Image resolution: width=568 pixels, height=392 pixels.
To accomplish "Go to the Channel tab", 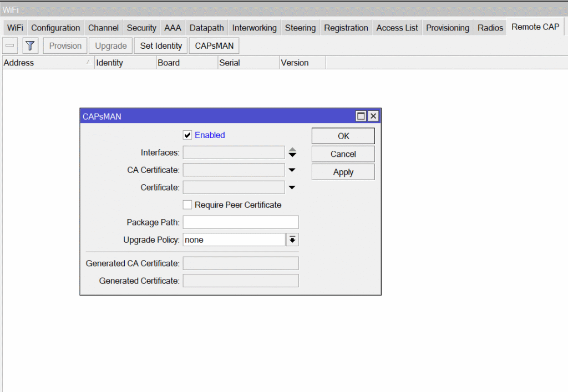I will pyautogui.click(x=103, y=28).
